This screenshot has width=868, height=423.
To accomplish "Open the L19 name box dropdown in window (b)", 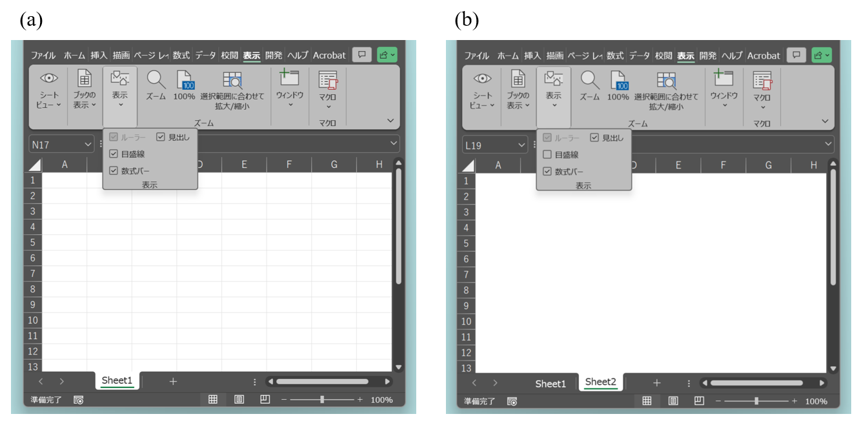I will coord(521,145).
